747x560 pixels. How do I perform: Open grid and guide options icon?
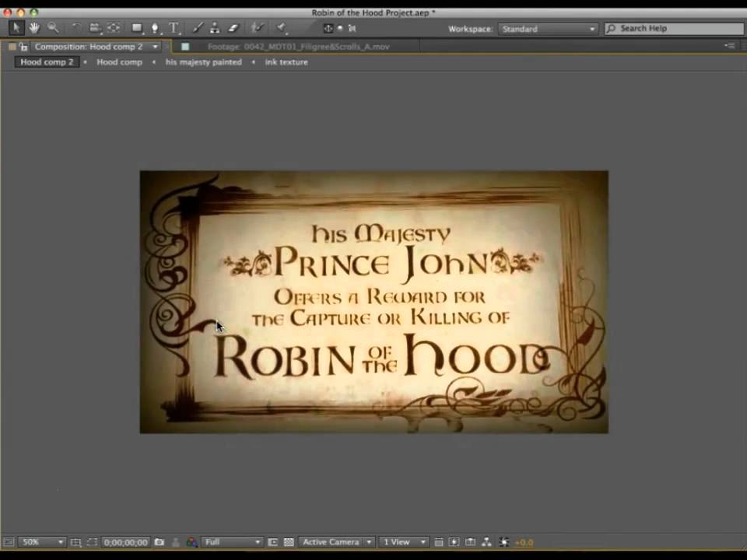(75, 542)
